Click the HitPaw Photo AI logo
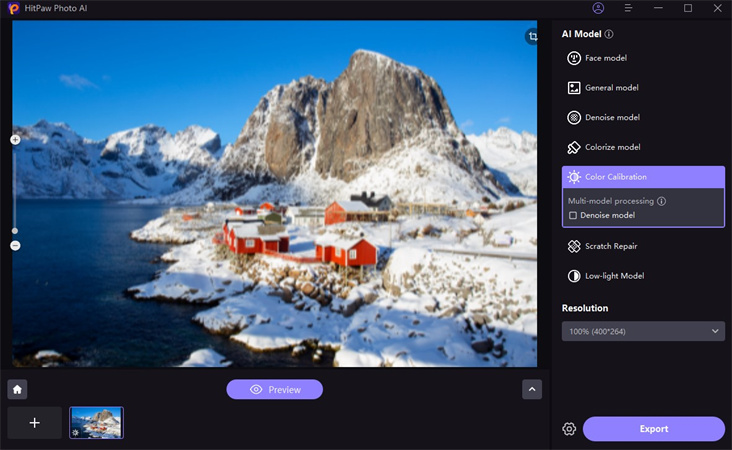 click(14, 8)
